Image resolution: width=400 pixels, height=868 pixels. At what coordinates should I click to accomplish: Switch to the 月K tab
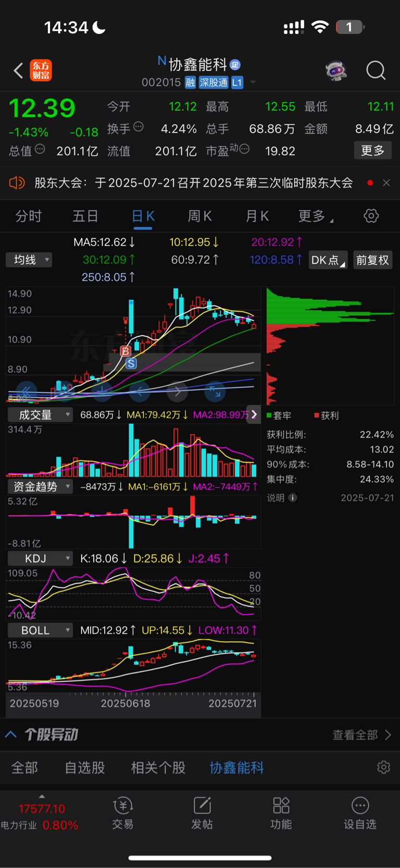click(x=257, y=216)
